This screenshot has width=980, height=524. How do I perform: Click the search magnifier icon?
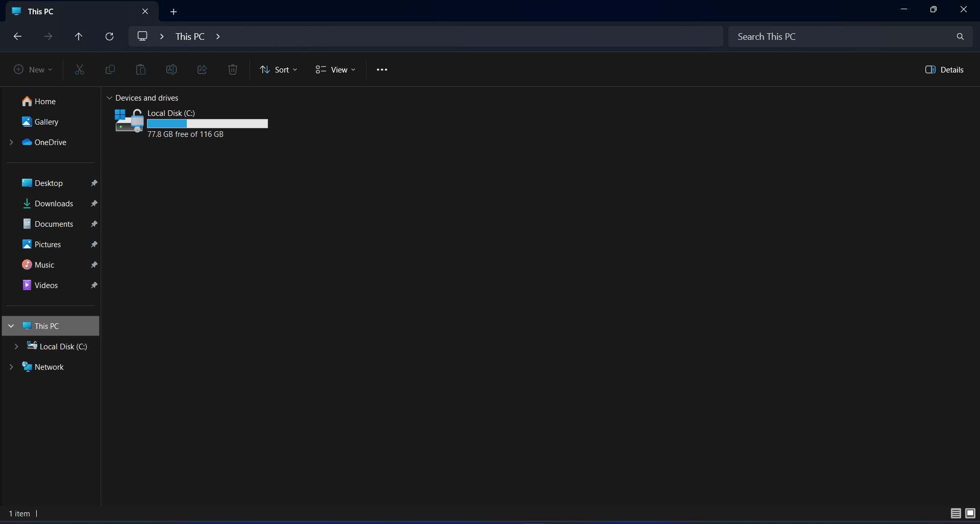click(960, 36)
